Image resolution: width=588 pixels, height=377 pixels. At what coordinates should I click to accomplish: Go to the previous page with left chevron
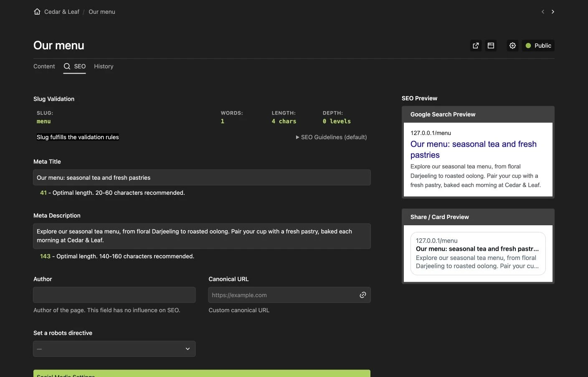tap(543, 12)
